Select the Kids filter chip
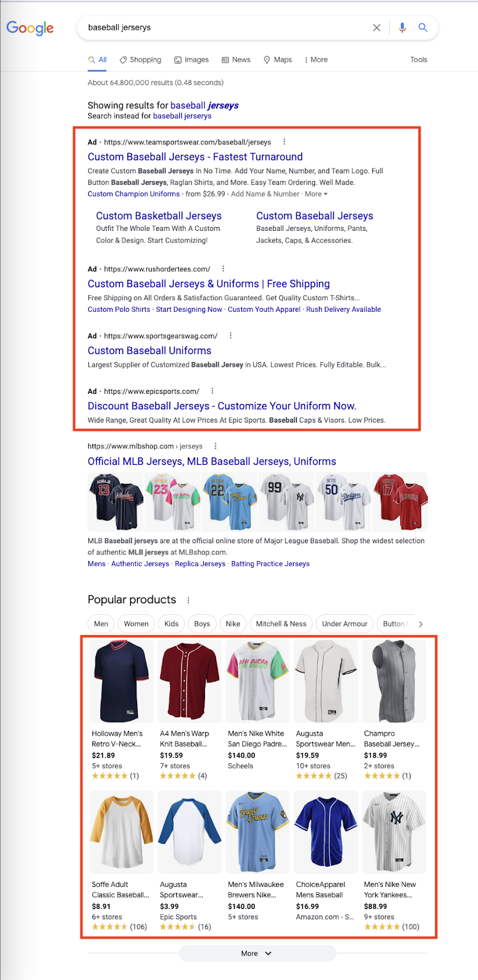Image resolution: width=478 pixels, height=980 pixels. pyautogui.click(x=171, y=624)
